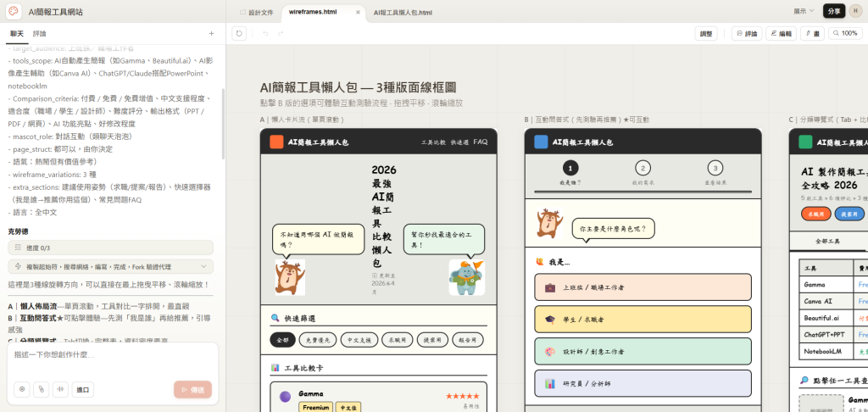The width and height of the screenshot is (868, 412).
Task: Click the paperclip attach icon
Action: point(41,389)
